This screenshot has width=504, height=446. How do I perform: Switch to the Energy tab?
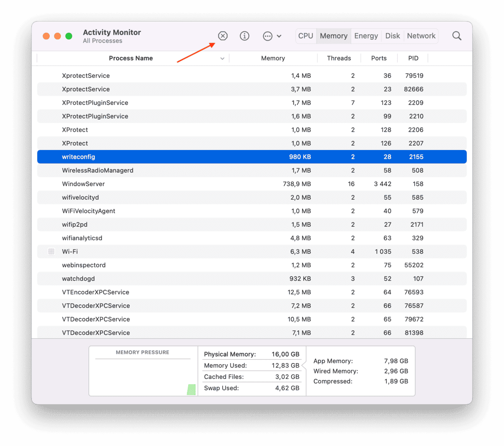click(366, 36)
